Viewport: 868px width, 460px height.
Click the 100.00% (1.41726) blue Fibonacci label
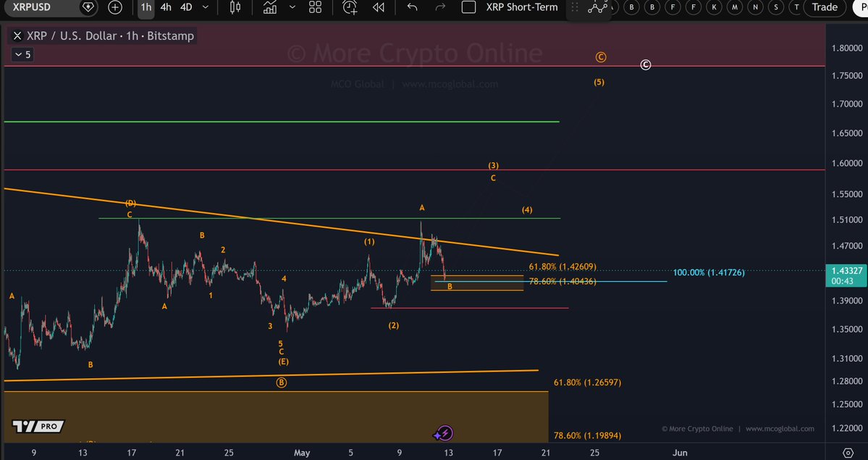tap(709, 272)
